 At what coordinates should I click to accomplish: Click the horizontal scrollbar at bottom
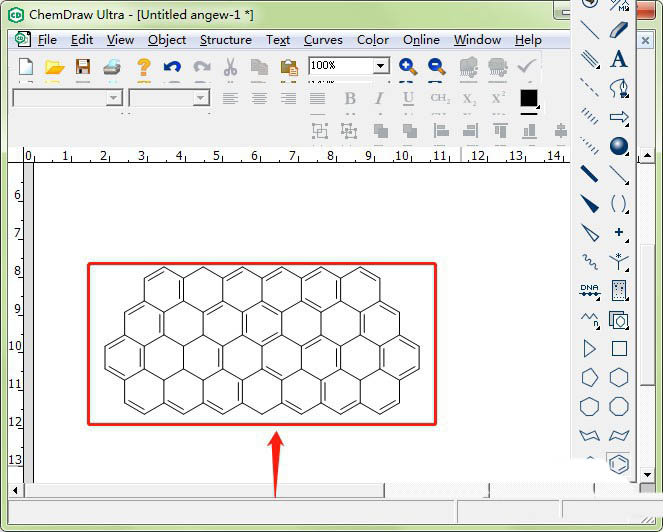[x=200, y=491]
